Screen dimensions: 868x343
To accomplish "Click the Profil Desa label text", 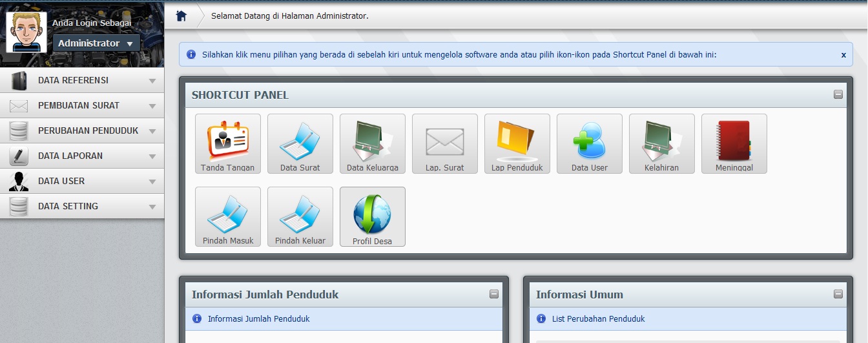I will click(372, 242).
